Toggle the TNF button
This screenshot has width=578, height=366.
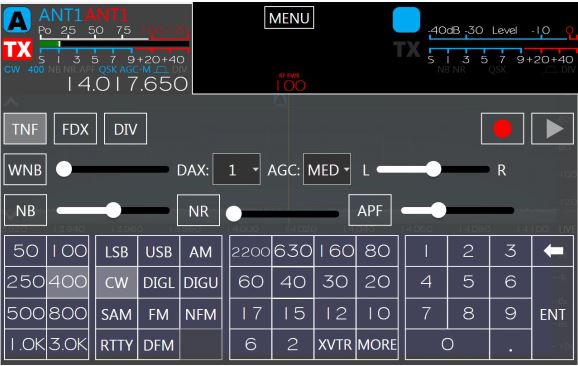pyautogui.click(x=25, y=129)
